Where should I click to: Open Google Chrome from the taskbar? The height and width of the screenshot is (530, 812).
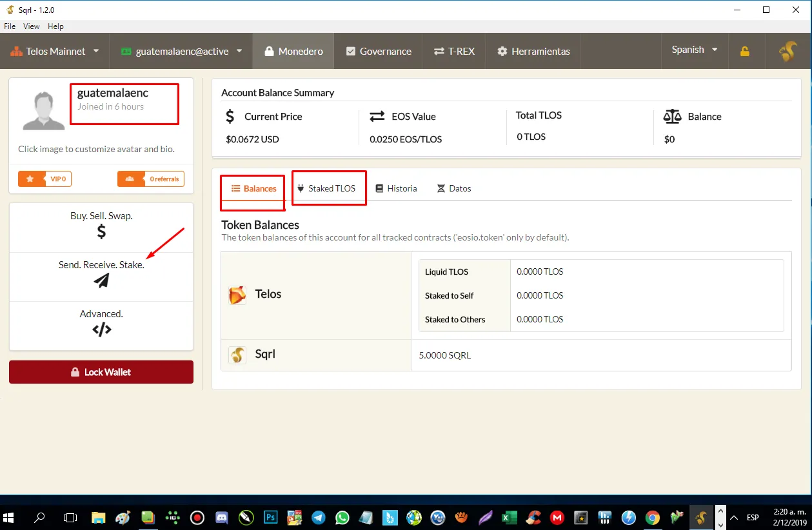point(653,518)
